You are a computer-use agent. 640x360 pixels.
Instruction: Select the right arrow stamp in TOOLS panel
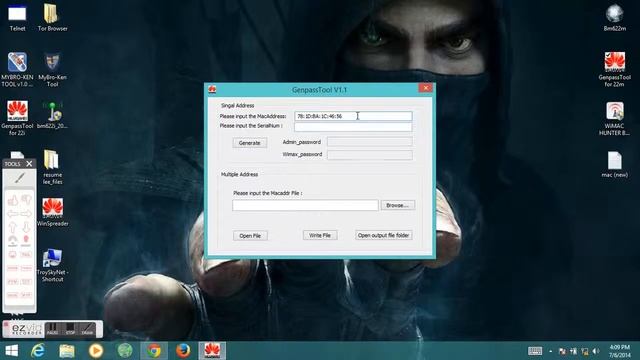click(x=26, y=213)
